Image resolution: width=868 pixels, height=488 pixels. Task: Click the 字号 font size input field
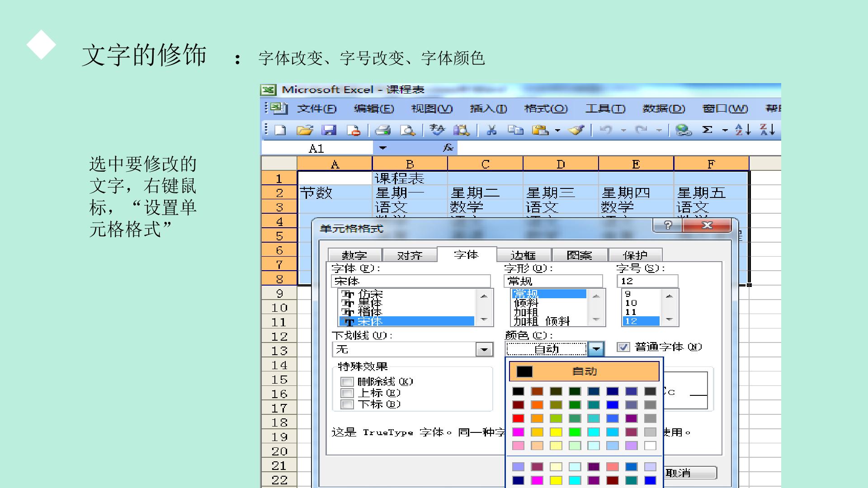tap(647, 281)
